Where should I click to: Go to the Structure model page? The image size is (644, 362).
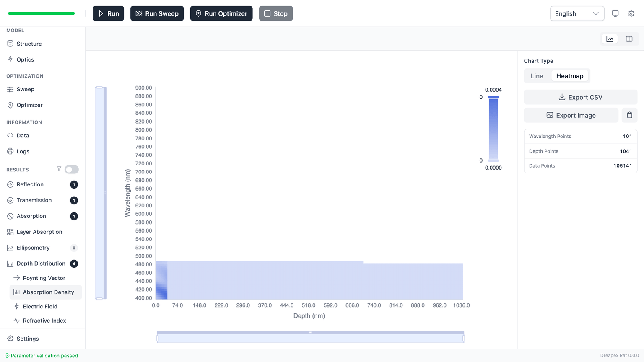tap(29, 44)
